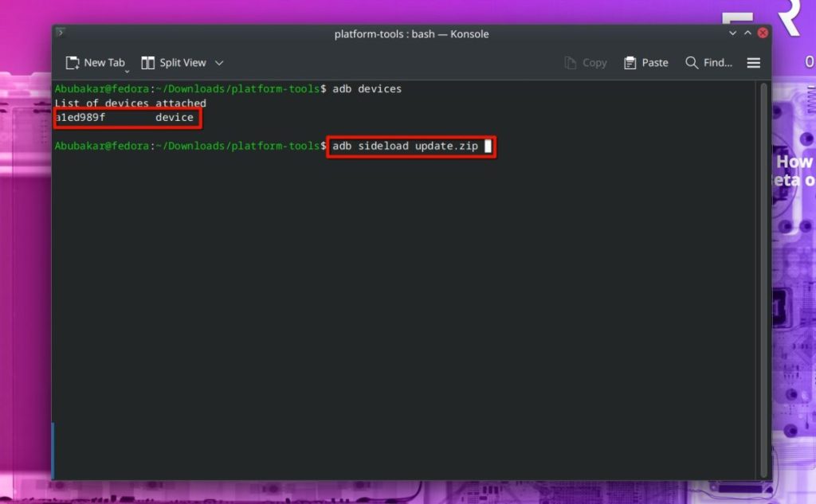Select the Split View label
816x504 pixels.
[x=182, y=62]
